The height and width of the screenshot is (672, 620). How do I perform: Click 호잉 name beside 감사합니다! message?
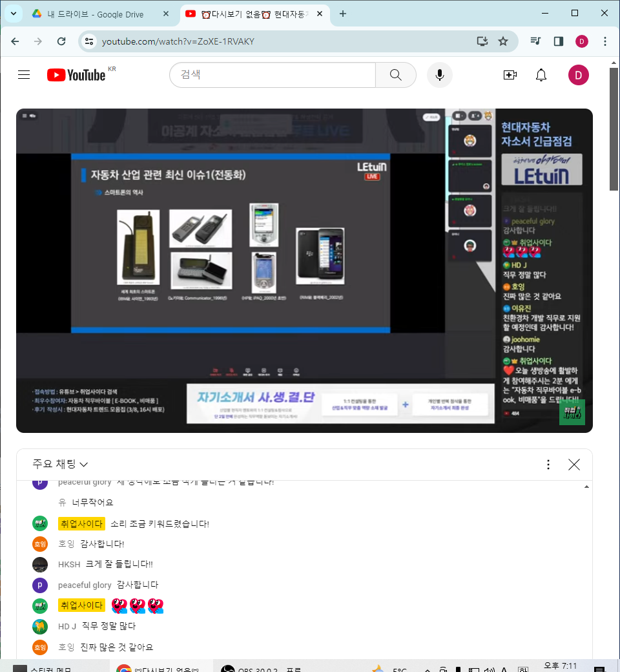tap(66, 544)
